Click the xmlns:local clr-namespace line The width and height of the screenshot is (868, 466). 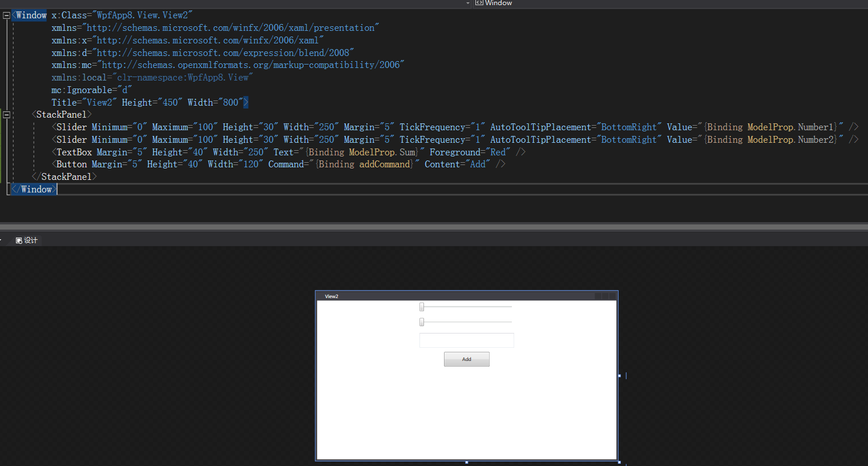coord(152,78)
